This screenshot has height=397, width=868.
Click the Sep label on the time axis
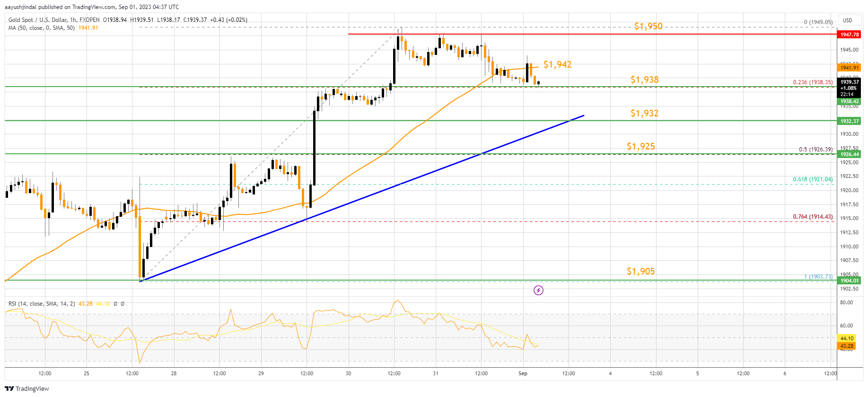click(523, 373)
